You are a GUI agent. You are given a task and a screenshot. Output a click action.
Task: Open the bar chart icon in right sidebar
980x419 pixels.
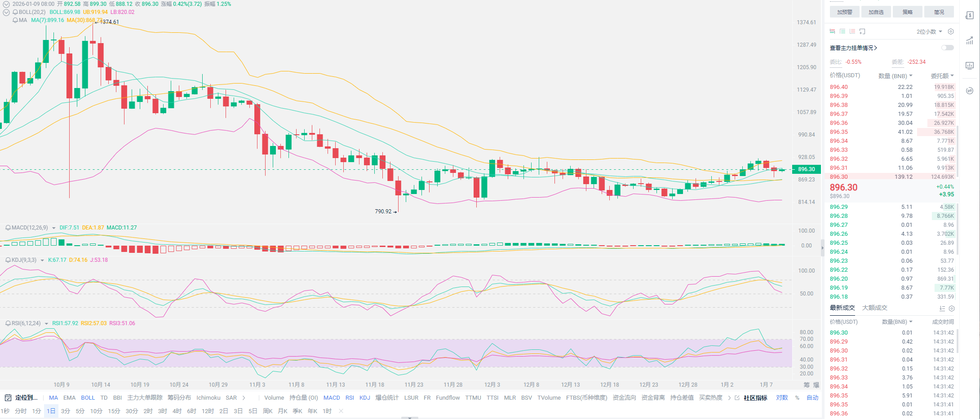pyautogui.click(x=970, y=66)
